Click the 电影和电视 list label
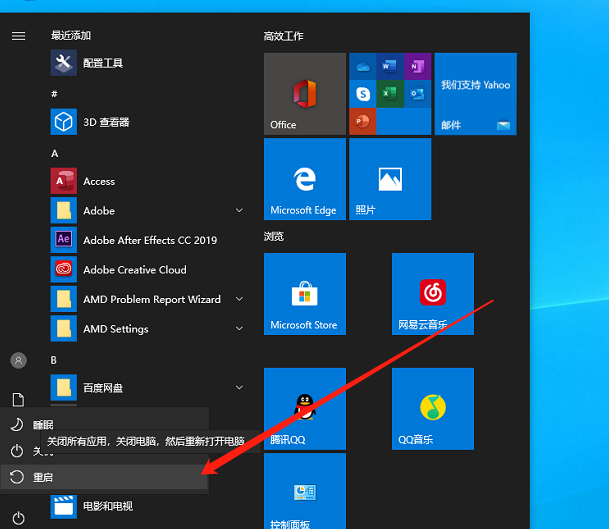The height and width of the screenshot is (529, 609). [108, 506]
